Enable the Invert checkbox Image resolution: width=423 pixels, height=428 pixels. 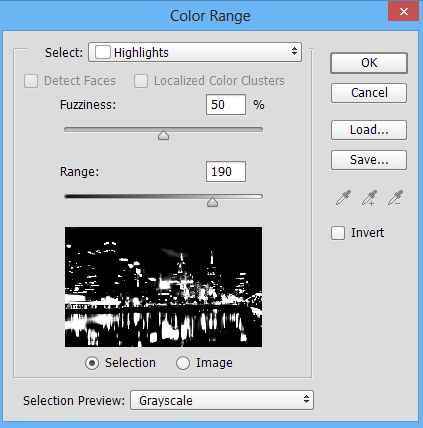click(338, 233)
